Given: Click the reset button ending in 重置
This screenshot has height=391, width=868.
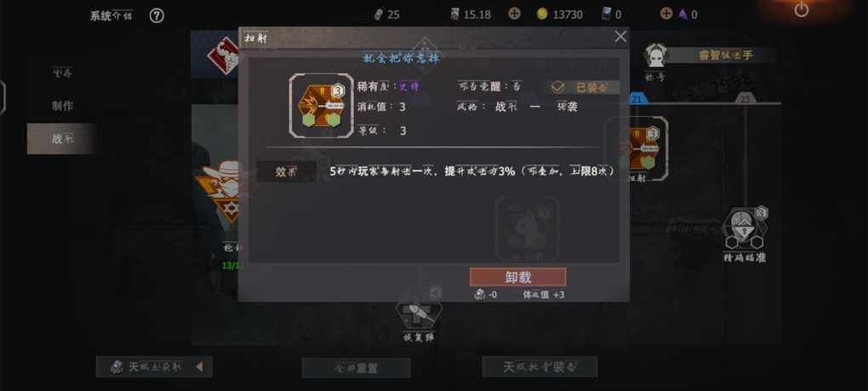Looking at the screenshot, I should (x=357, y=368).
